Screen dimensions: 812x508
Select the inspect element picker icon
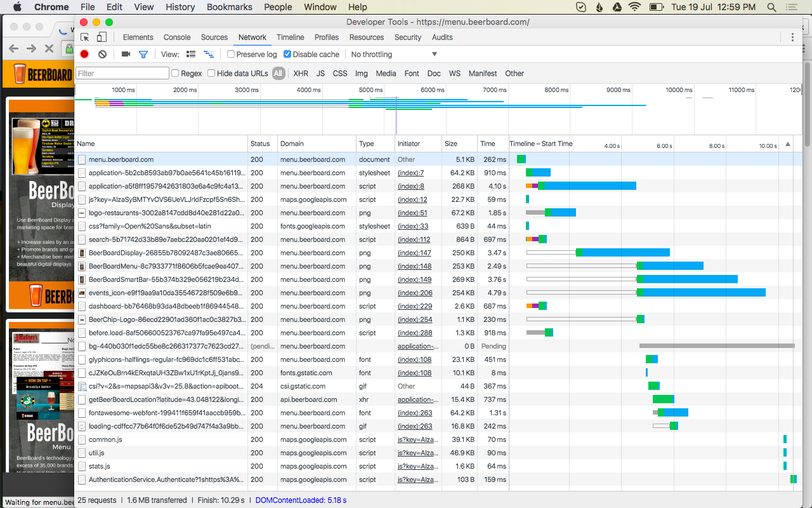85,37
